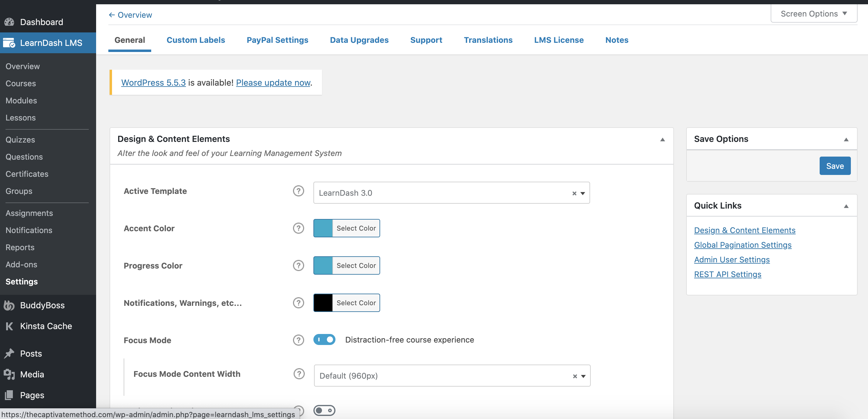868x419 pixels.
Task: Open the Focus Mode Content Width dropdown
Action: (452, 376)
